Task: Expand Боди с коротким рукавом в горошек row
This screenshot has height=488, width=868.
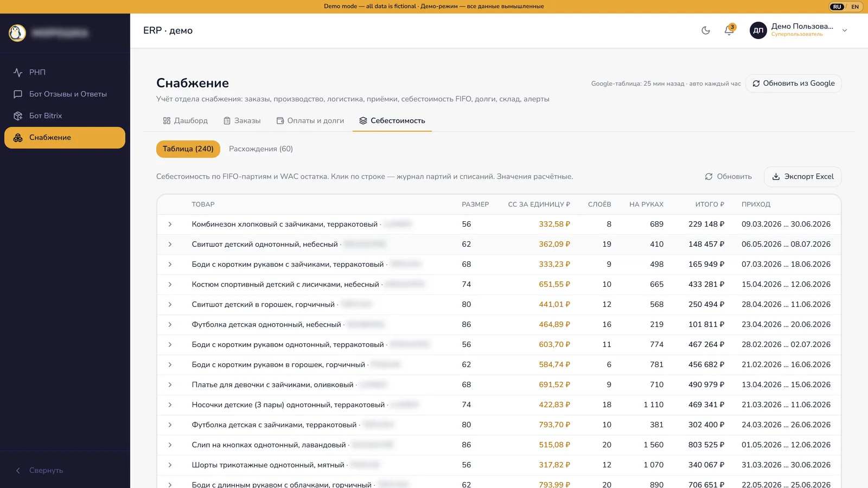Action: (x=170, y=364)
